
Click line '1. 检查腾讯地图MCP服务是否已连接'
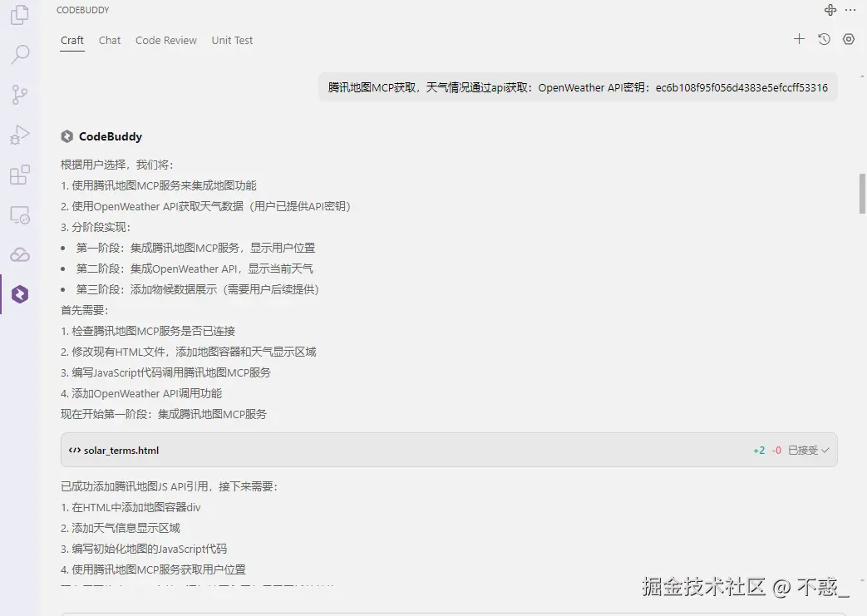coord(148,331)
